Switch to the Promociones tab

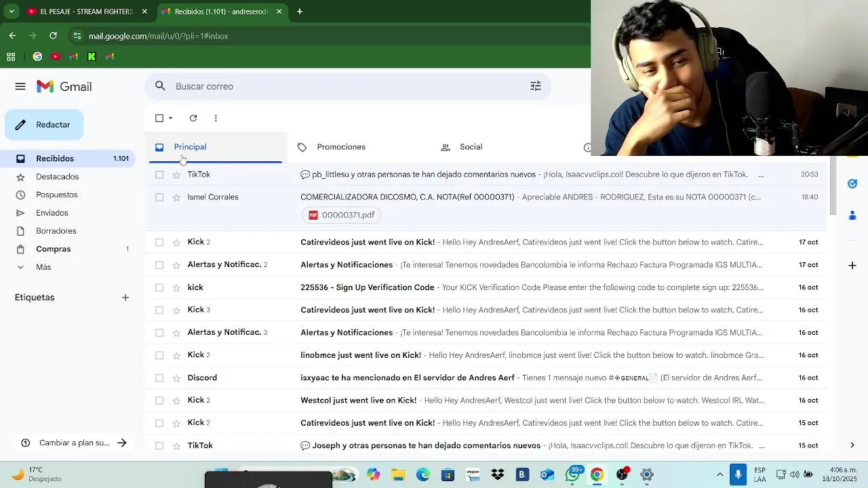341,147
